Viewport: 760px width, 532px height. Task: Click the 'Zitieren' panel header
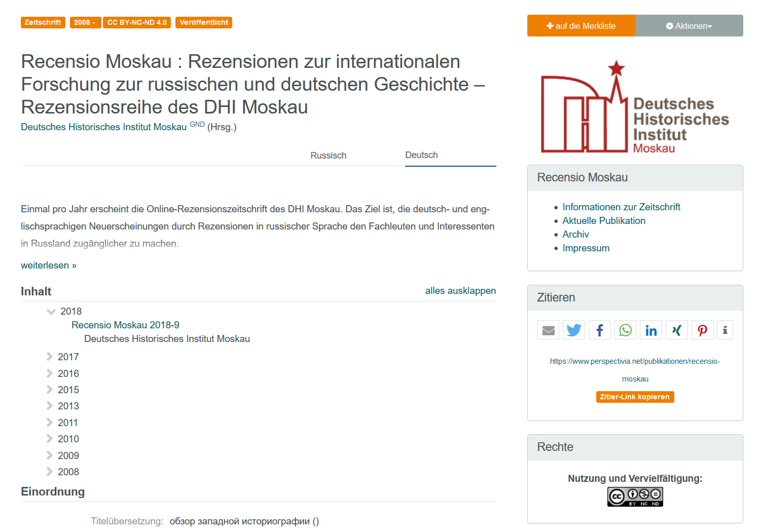tap(635, 297)
